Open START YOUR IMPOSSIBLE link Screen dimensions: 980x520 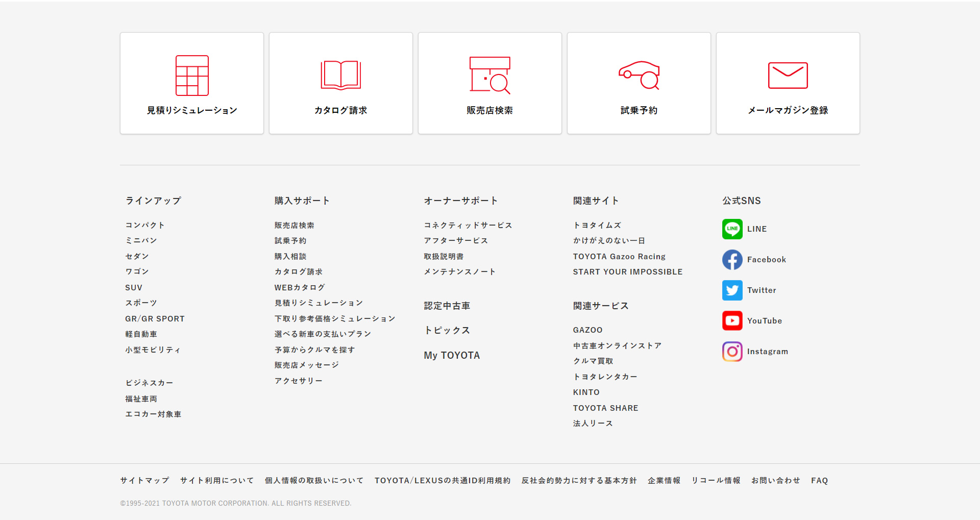(628, 272)
